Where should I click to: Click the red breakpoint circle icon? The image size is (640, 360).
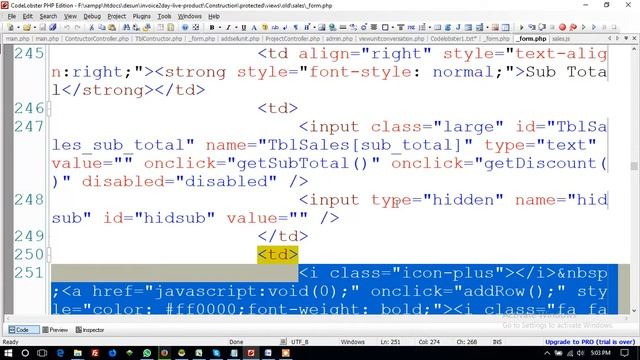562,27
